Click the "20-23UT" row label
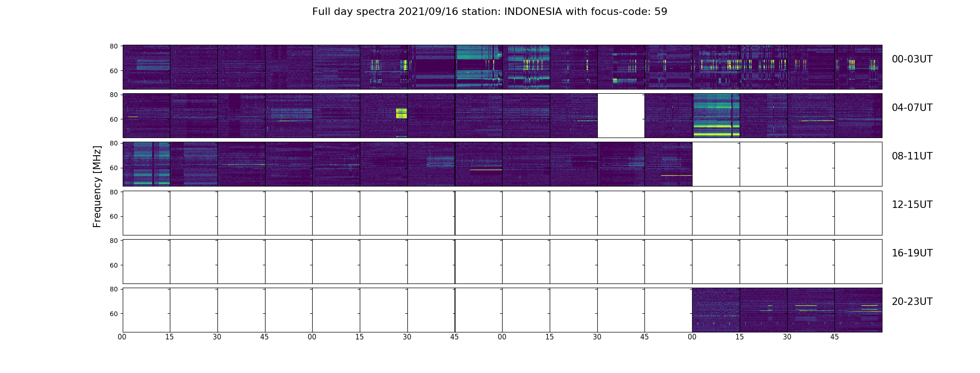Viewport: 980px width, 373px height. coord(912,302)
